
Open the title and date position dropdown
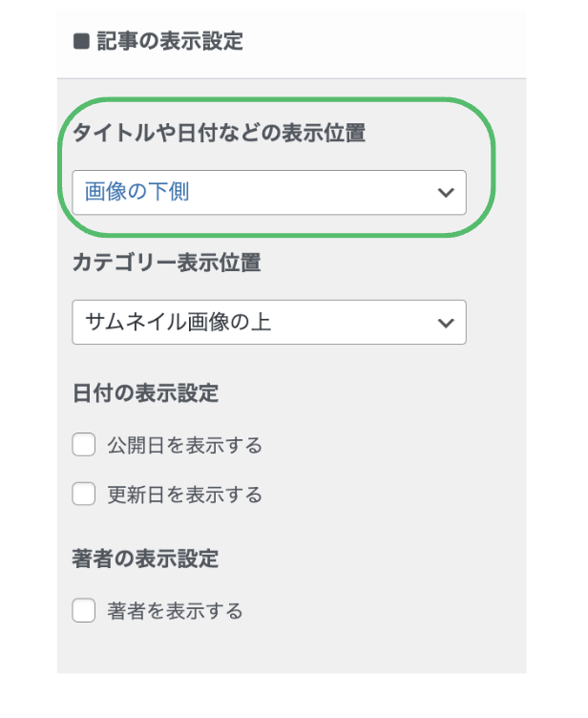click(x=268, y=192)
